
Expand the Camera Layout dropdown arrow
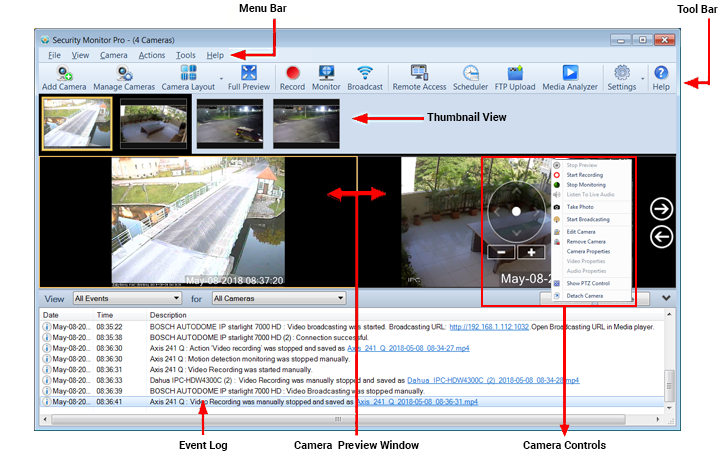click(220, 78)
